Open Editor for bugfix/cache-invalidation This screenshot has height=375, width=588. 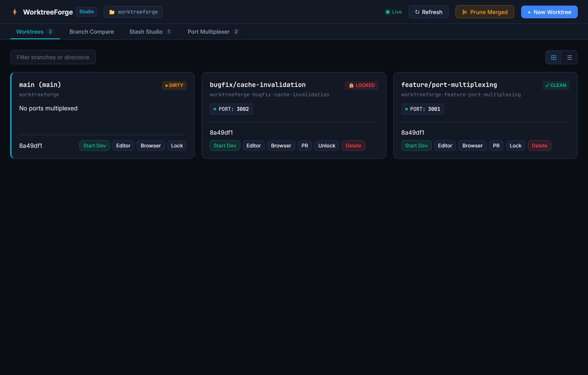254,146
